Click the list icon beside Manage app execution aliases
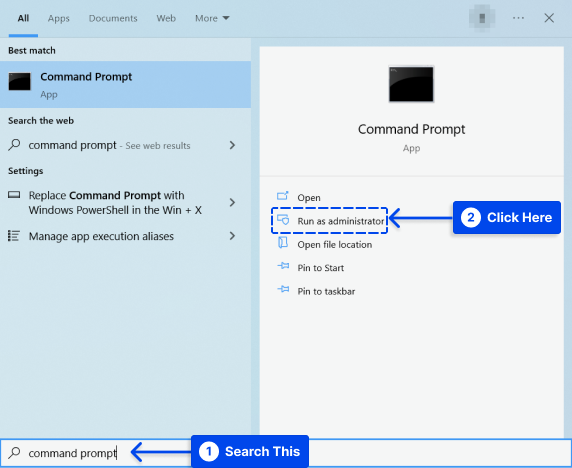 pyautogui.click(x=14, y=236)
